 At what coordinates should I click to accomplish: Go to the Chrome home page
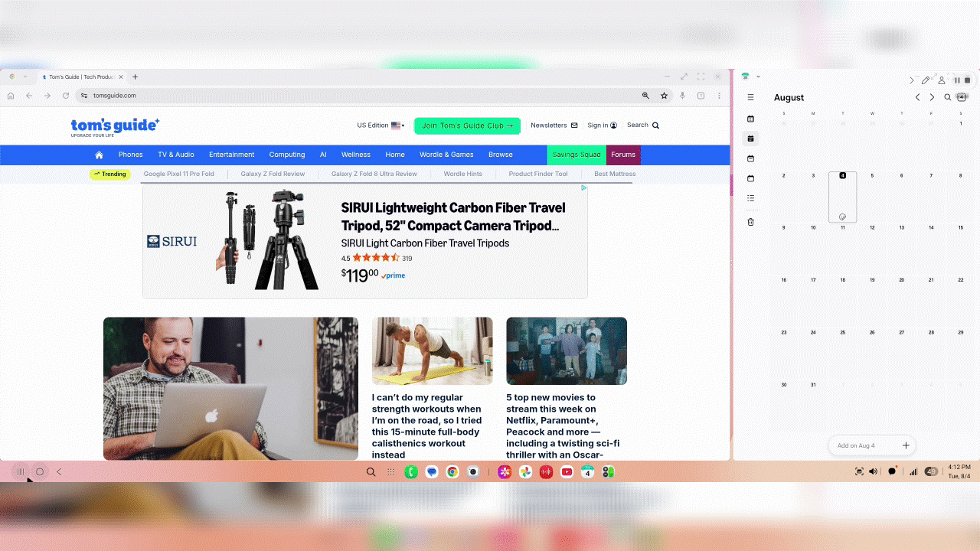click(x=11, y=96)
